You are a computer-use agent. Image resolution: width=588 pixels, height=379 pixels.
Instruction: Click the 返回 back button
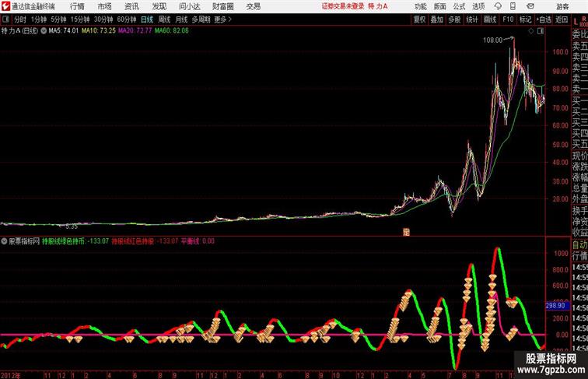coord(562,19)
